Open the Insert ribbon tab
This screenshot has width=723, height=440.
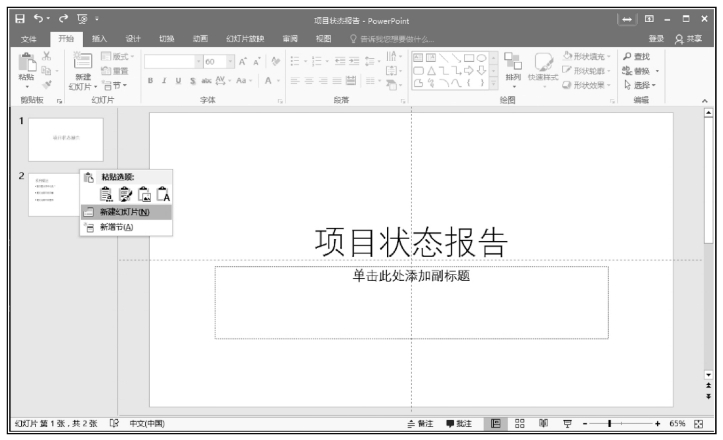click(100, 38)
